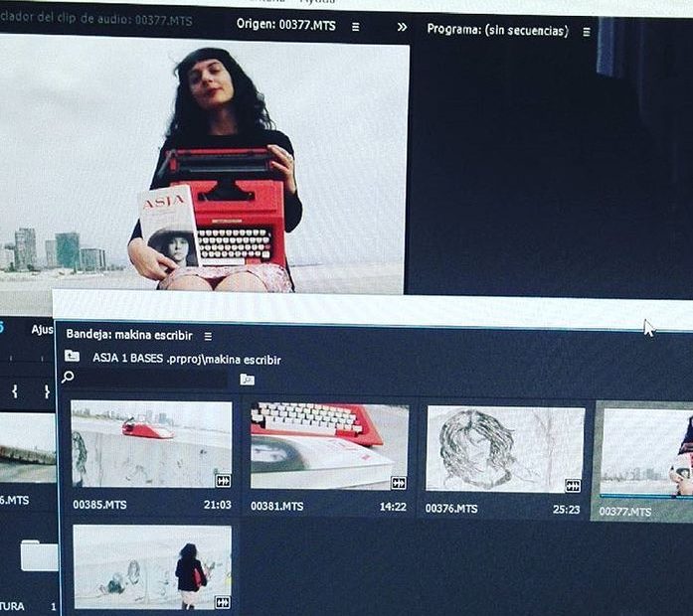Open the Programa panel menu icon

[587, 32]
